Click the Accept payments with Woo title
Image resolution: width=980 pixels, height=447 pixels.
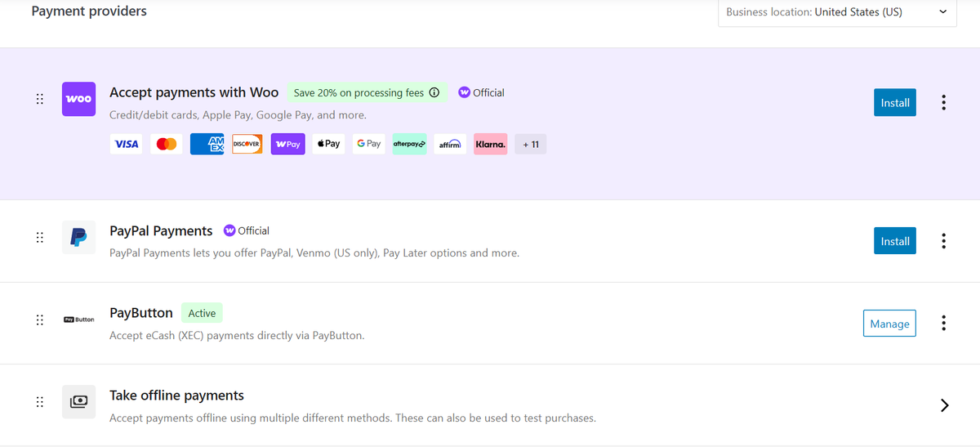click(194, 92)
